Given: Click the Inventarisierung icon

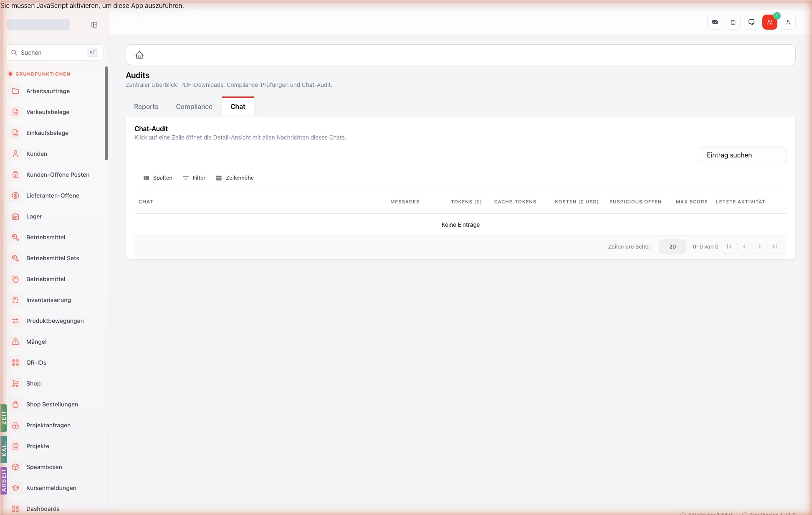Looking at the screenshot, I should [15, 300].
